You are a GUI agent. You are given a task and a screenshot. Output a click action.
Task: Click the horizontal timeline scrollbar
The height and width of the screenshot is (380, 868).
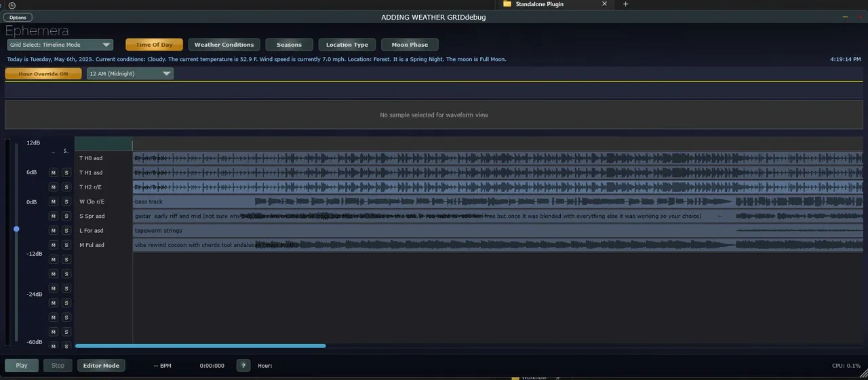click(200, 346)
